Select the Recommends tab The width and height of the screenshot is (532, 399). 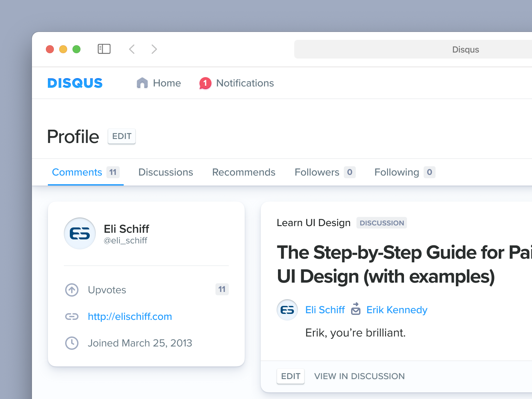tap(244, 172)
